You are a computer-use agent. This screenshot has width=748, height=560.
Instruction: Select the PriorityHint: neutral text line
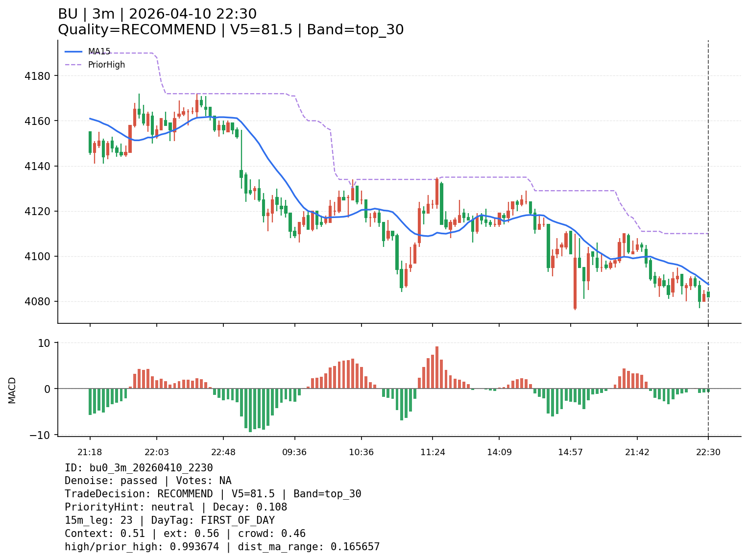176,507
